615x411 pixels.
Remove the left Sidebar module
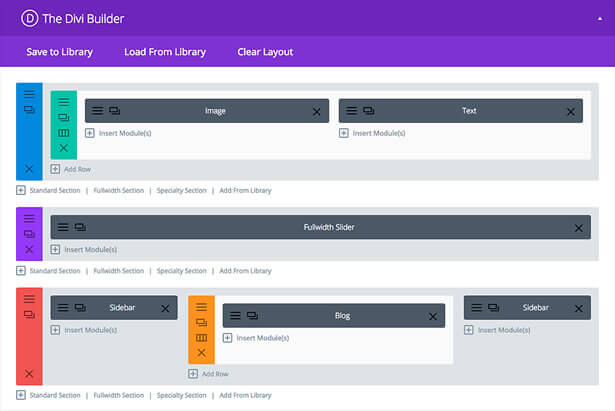[x=165, y=309]
